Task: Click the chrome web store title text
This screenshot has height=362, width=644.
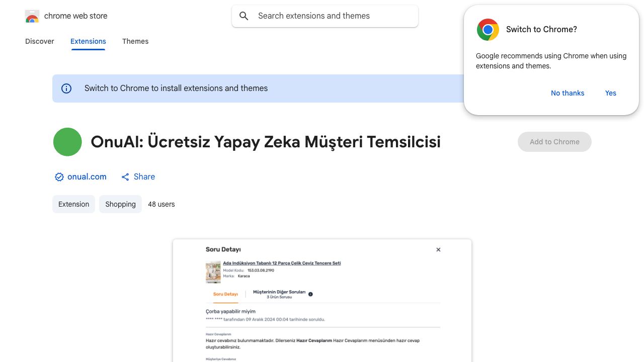Action: click(76, 16)
